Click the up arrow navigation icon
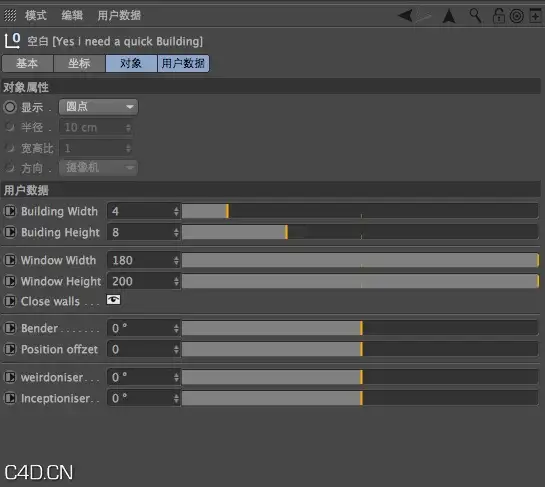 (449, 16)
